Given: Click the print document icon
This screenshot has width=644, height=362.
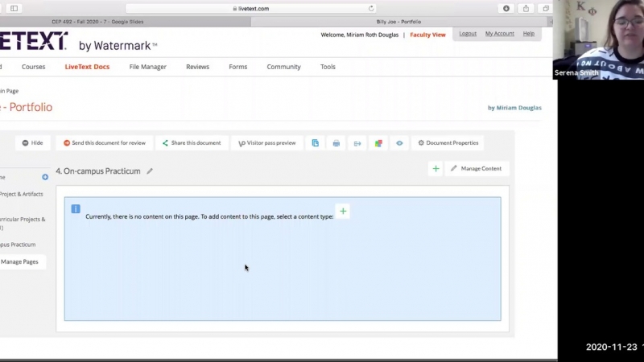Looking at the screenshot, I should (336, 143).
